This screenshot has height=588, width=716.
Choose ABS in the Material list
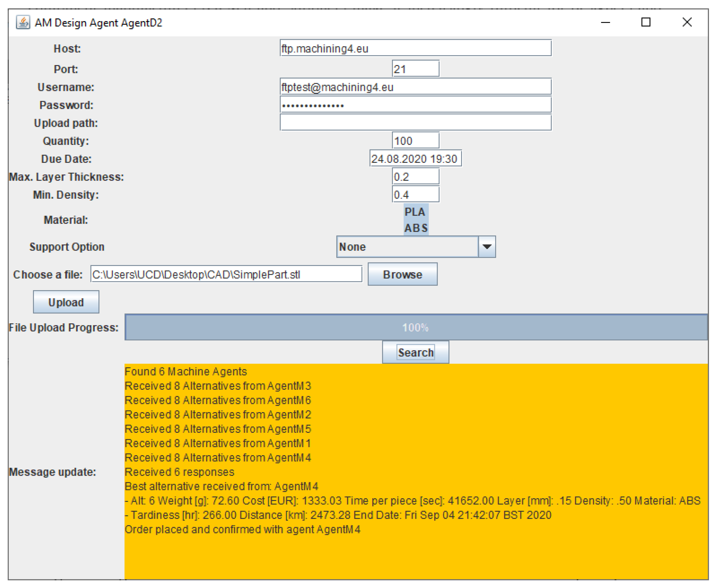point(416,228)
